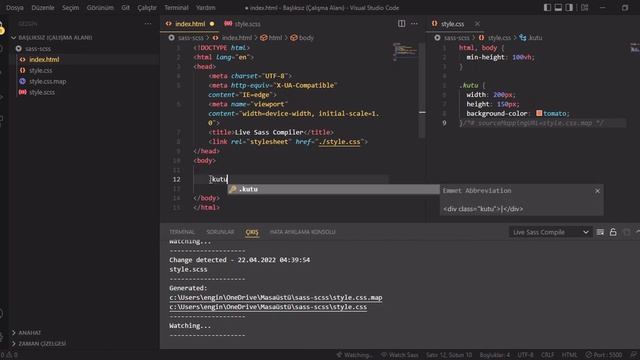Close the Emmet Abbreviation details popup

pyautogui.click(x=598, y=191)
